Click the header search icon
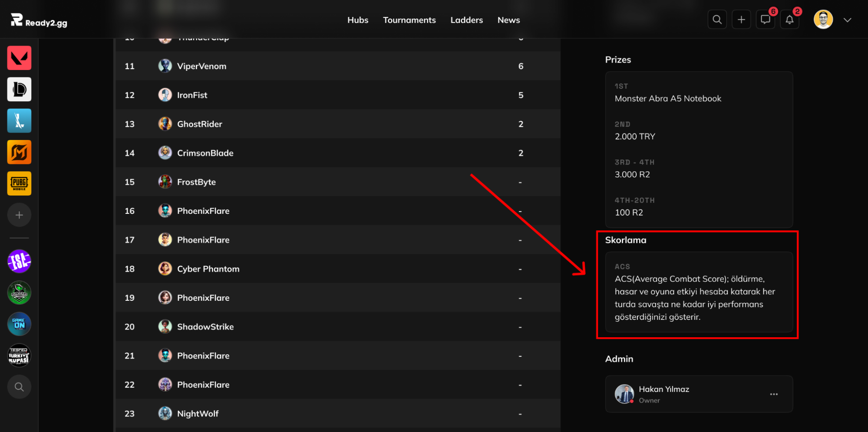This screenshot has height=432, width=868. 717,20
